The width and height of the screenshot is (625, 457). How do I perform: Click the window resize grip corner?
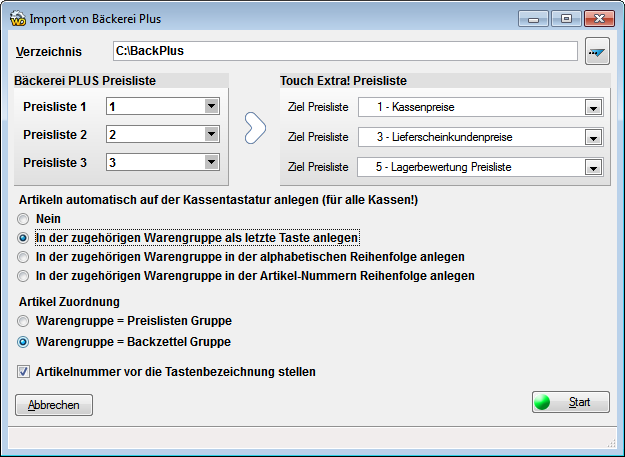(611, 443)
